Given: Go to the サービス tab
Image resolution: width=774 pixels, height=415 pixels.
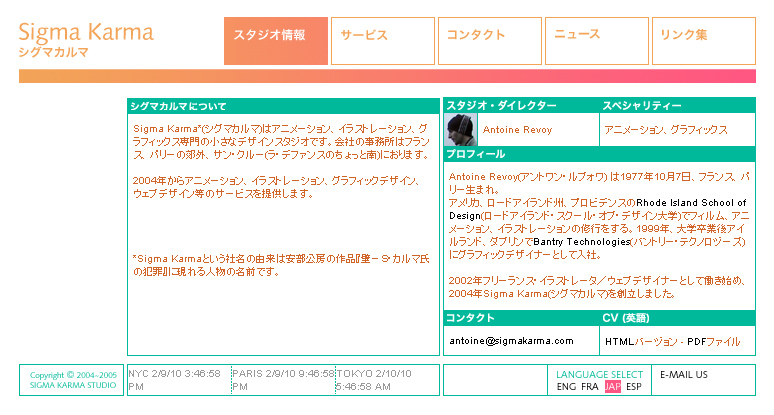Looking at the screenshot, I should click(382, 41).
